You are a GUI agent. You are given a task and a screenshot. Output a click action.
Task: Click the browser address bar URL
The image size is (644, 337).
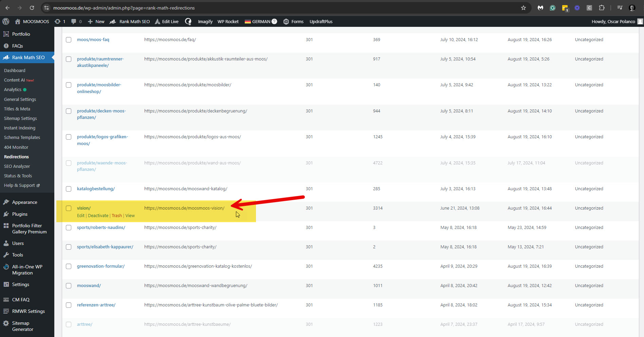tap(124, 8)
